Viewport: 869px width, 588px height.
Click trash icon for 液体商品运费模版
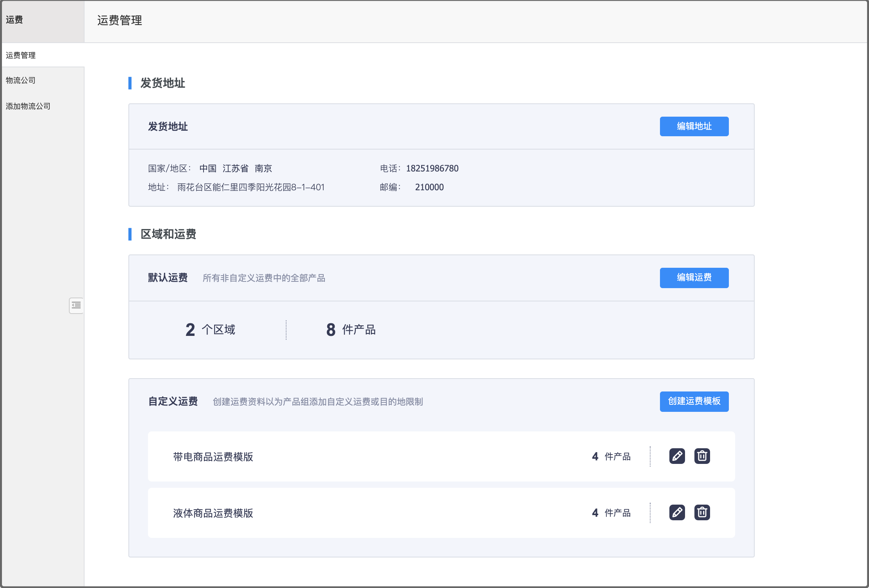pos(702,512)
